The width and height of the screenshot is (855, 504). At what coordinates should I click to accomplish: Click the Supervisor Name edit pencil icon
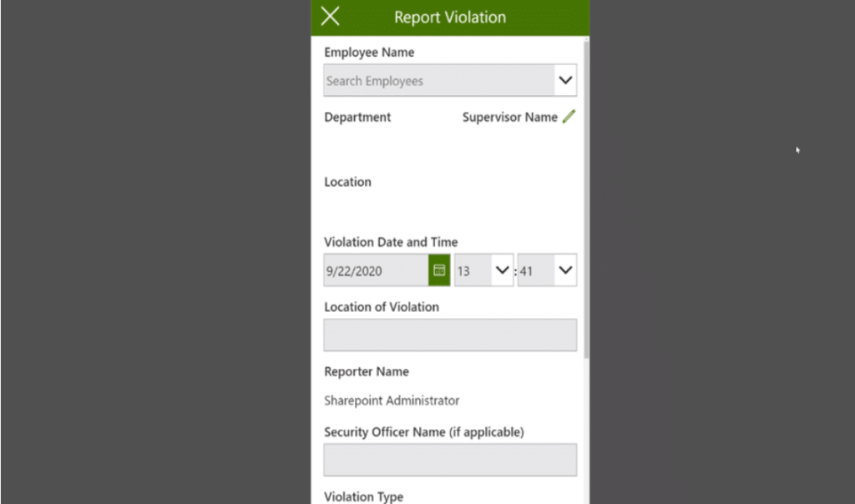pos(569,117)
